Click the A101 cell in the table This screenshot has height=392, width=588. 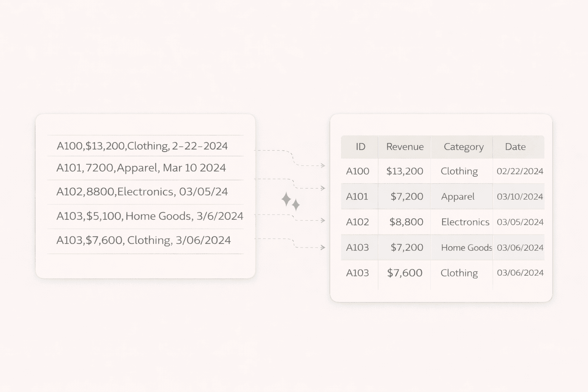pos(357,196)
